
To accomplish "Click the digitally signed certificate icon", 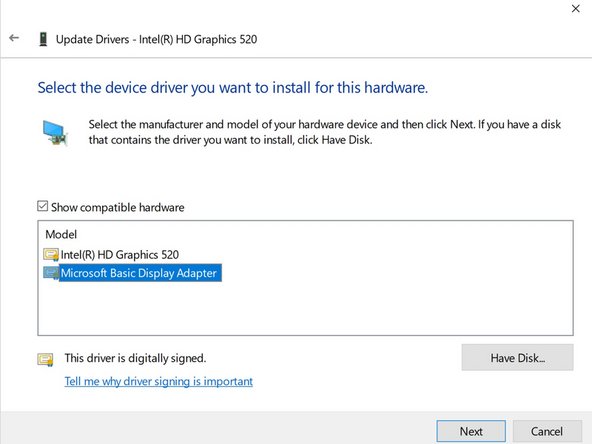I will click(45, 359).
